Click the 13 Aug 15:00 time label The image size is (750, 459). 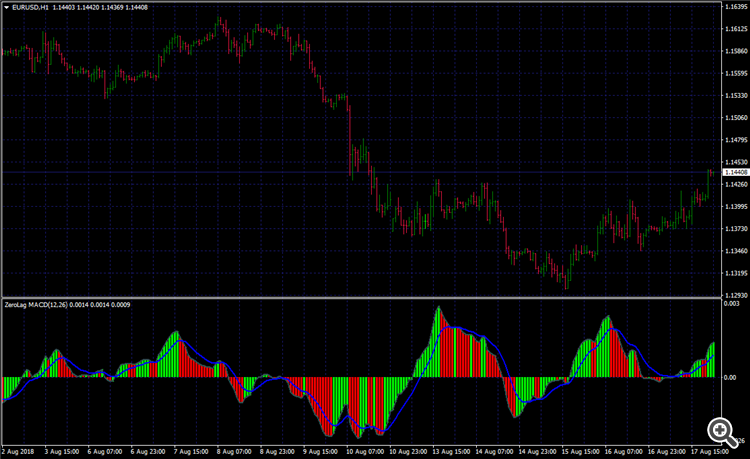pos(451,452)
